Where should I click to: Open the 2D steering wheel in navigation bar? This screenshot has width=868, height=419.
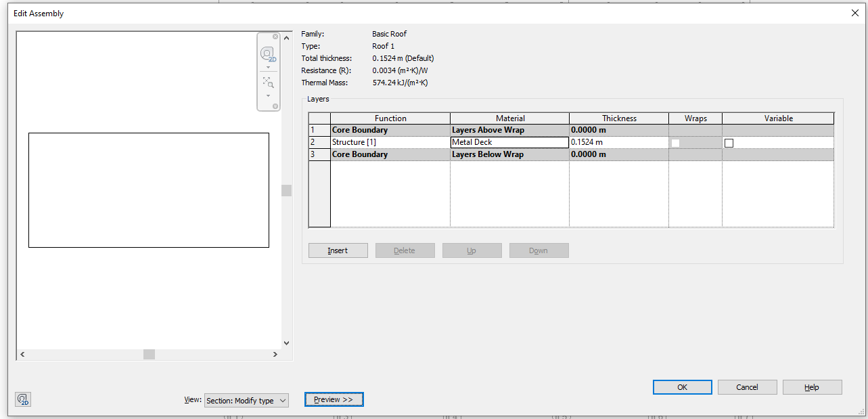pyautogui.click(x=268, y=54)
